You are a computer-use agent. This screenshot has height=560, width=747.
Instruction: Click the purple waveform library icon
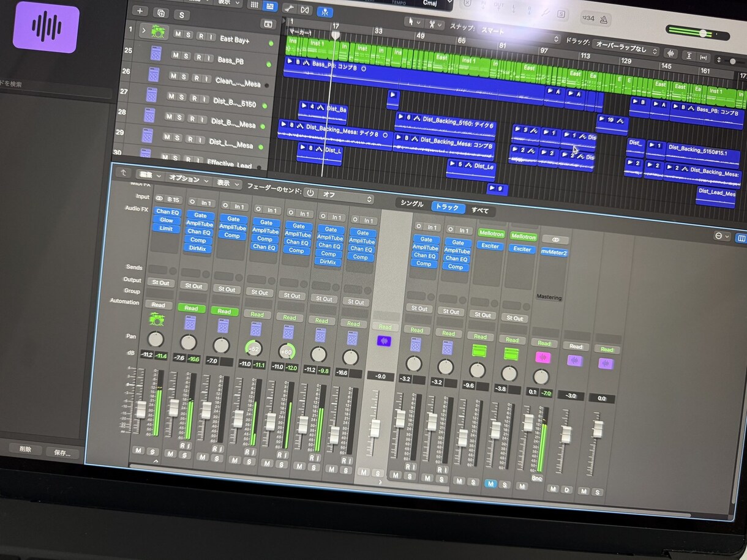[x=46, y=26]
